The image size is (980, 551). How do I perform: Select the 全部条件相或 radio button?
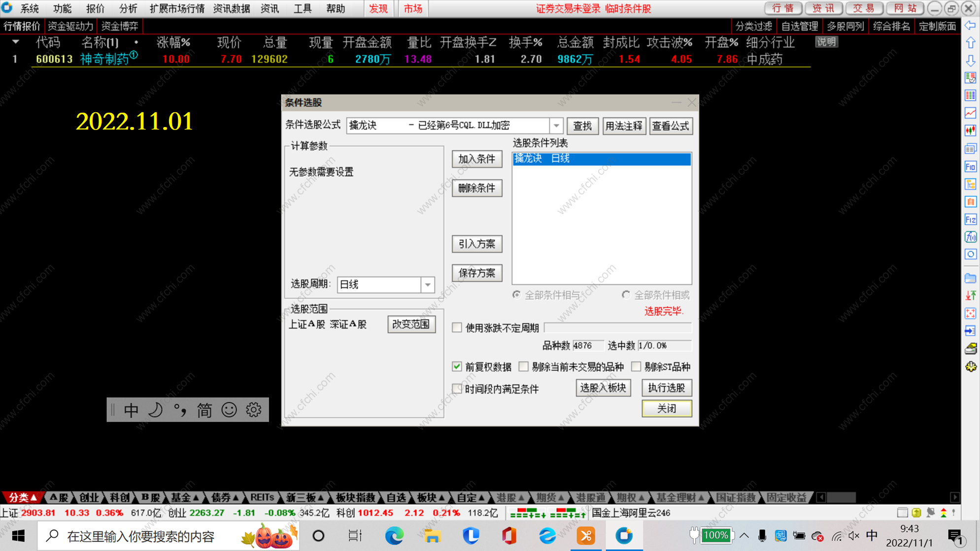[626, 295]
